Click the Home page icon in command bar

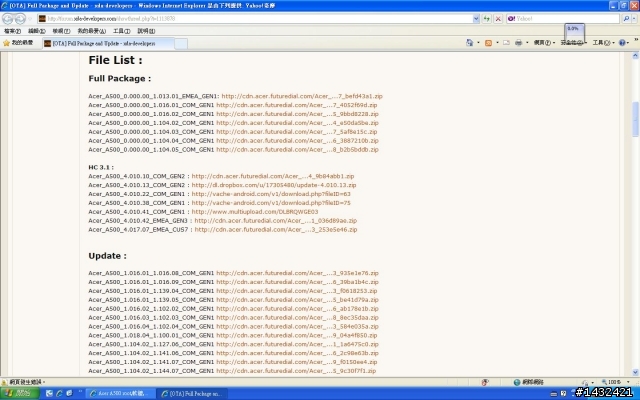click(x=469, y=42)
